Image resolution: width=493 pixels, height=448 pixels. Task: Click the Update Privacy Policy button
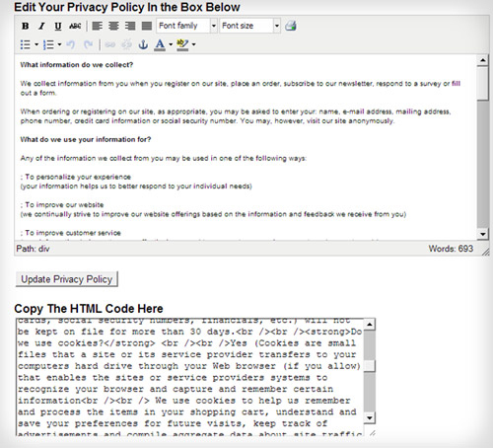pyautogui.click(x=67, y=279)
